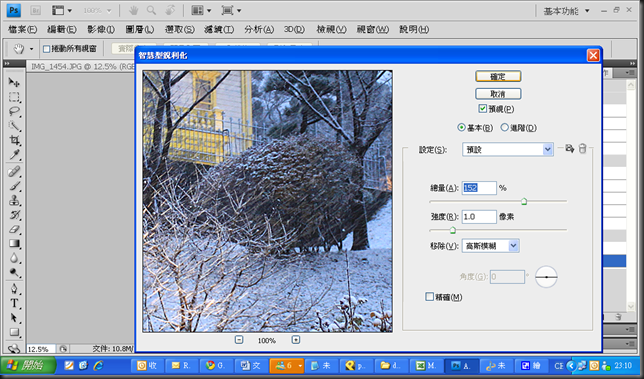Switch to the Chrome taskbar button
The image size is (644, 379).
point(216,365)
